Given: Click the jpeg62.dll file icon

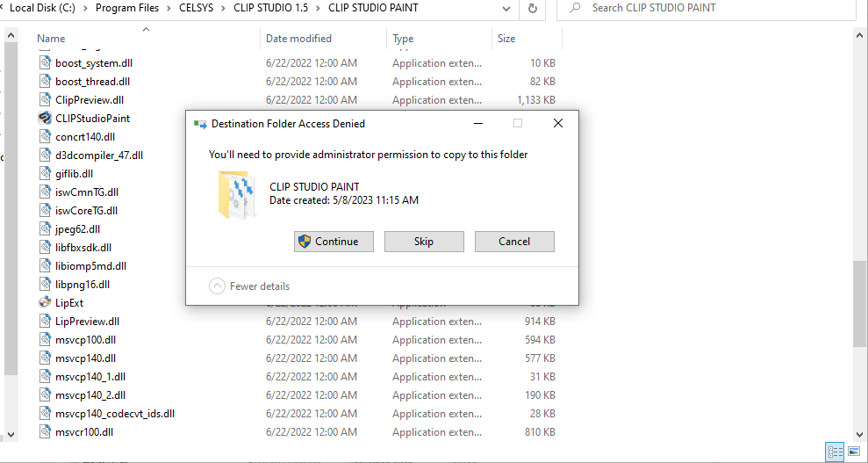Looking at the screenshot, I should pos(45,228).
